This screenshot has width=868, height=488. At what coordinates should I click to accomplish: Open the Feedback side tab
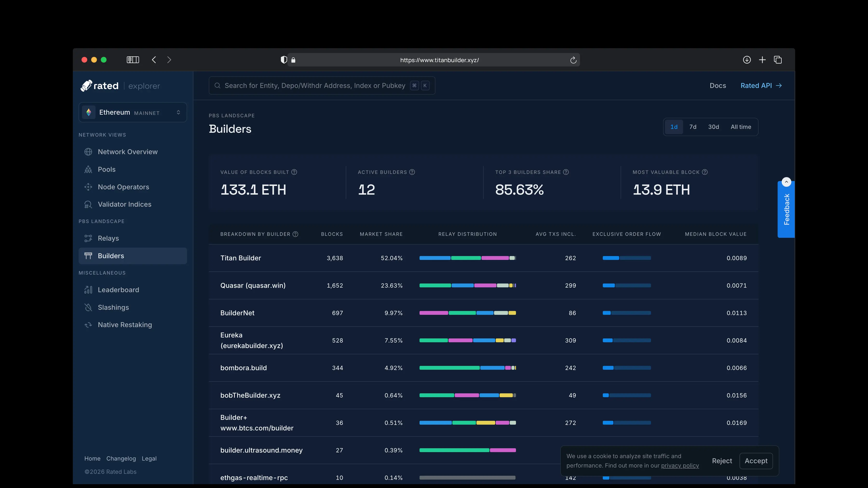coord(786,209)
